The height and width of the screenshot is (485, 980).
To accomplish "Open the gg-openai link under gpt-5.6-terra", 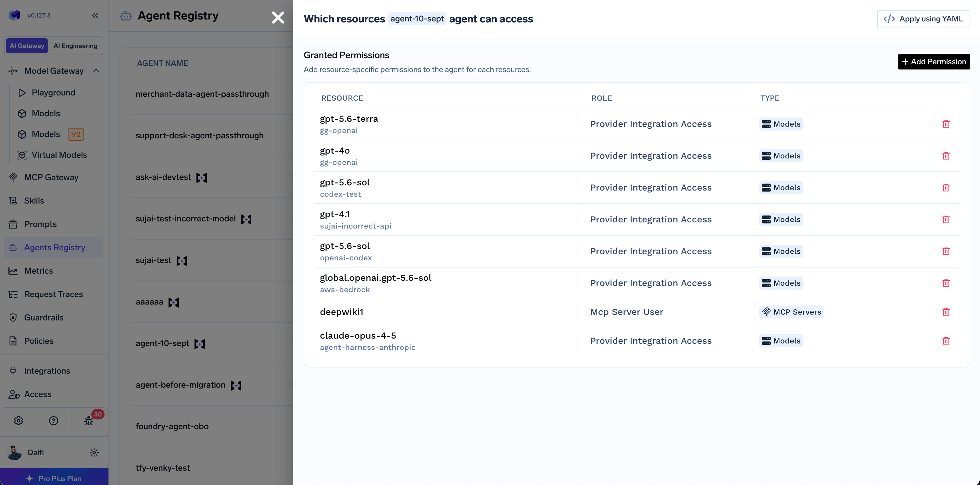I will pos(339,131).
